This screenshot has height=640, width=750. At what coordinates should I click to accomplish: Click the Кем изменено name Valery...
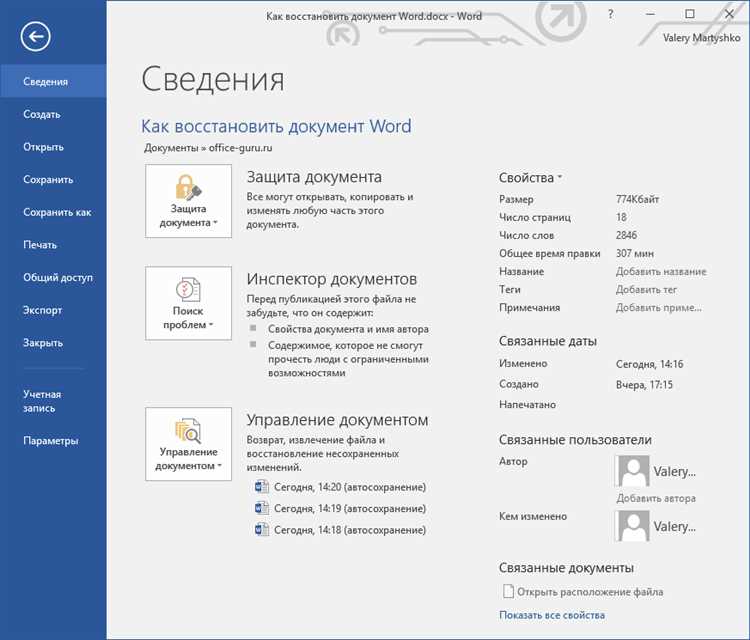(x=674, y=527)
